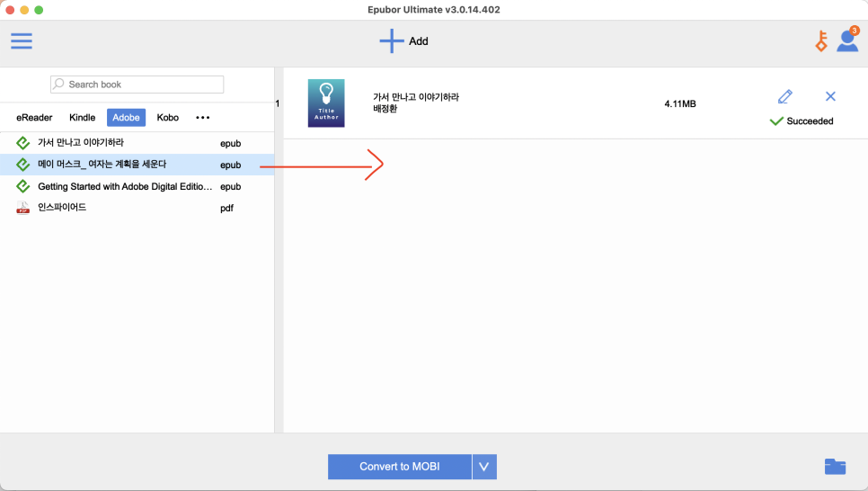The height and width of the screenshot is (491, 868).
Task: Click epub icon of 가서 만나고 이야기하라 in list
Action: 22,143
